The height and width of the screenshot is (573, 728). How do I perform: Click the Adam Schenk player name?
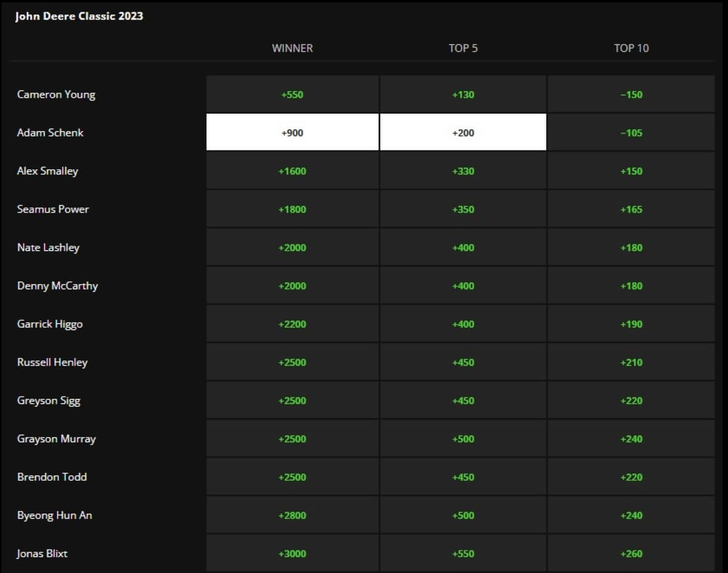pyautogui.click(x=50, y=132)
